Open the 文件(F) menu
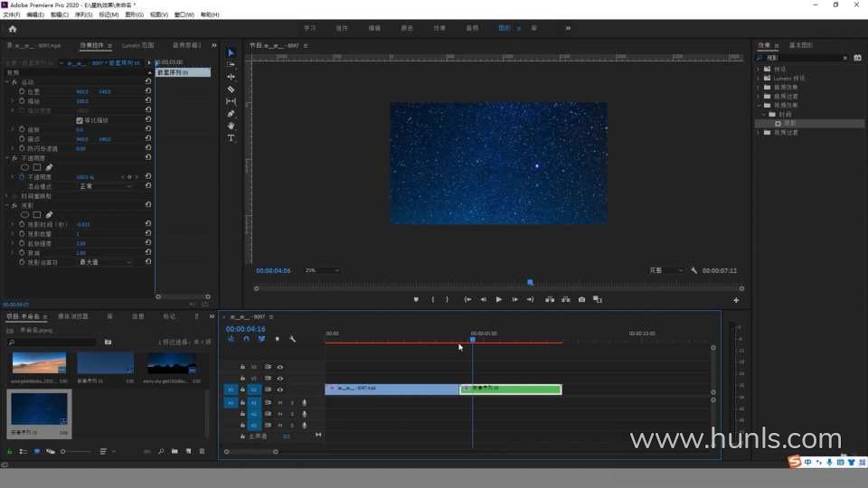 11,15
